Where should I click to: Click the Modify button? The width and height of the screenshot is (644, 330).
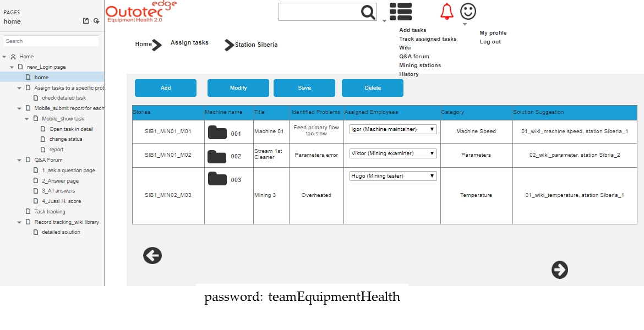pyautogui.click(x=238, y=88)
